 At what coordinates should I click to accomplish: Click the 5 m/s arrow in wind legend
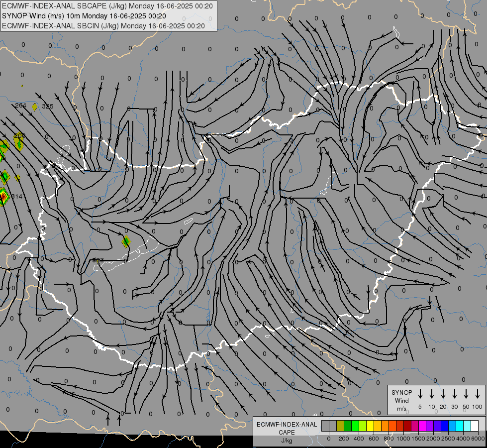point(420,394)
